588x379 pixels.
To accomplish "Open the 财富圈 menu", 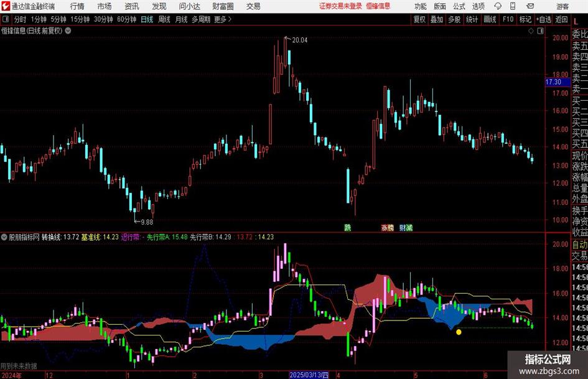I will pyautogui.click(x=223, y=6).
